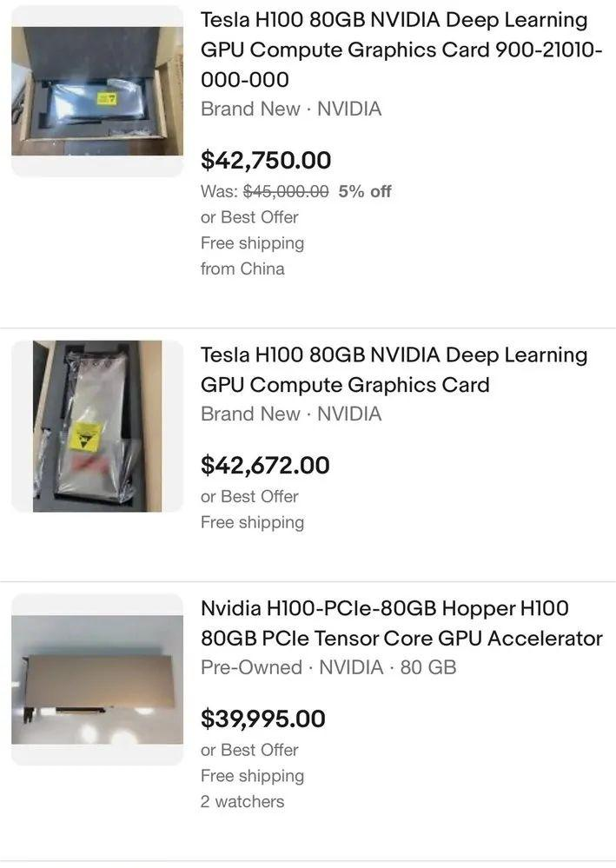This screenshot has width=616, height=868.
Task: Select "or Best Offer" under the $42,750.00 price
Action: [249, 217]
